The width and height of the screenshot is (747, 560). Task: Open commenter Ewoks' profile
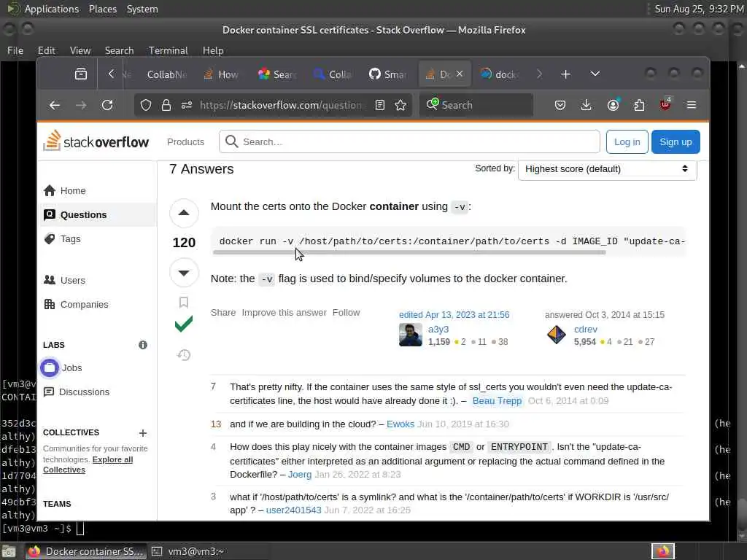400,424
